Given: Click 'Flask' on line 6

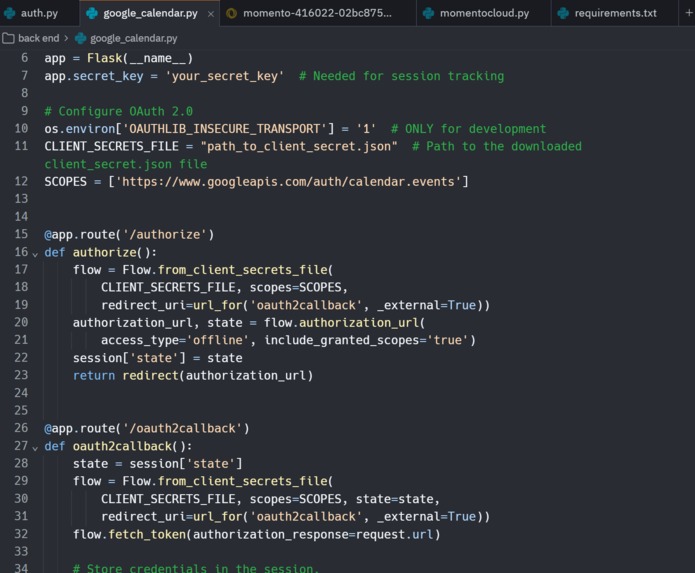Looking at the screenshot, I should point(104,58).
